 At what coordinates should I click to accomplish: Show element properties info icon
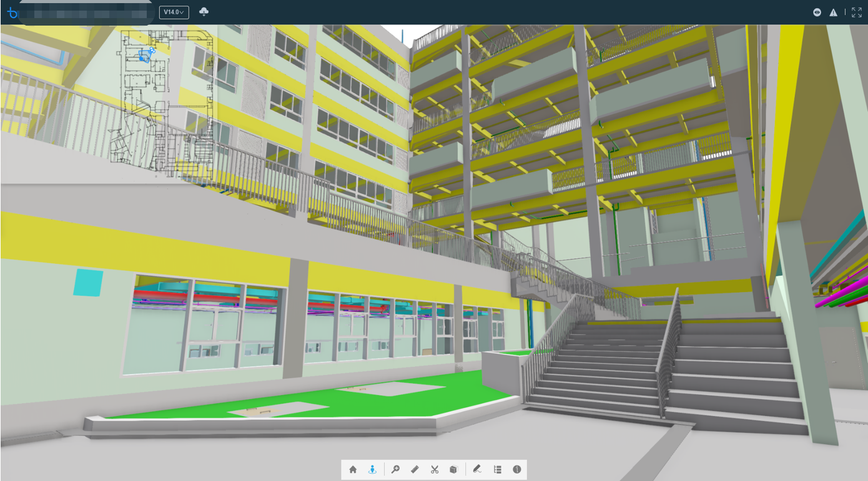(x=517, y=470)
